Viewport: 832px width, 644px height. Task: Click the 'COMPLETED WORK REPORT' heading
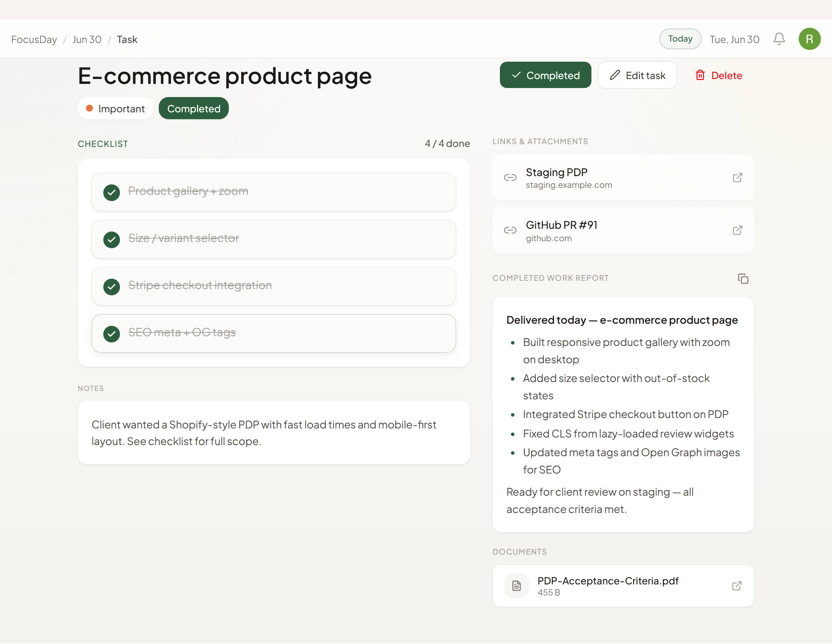[551, 278]
